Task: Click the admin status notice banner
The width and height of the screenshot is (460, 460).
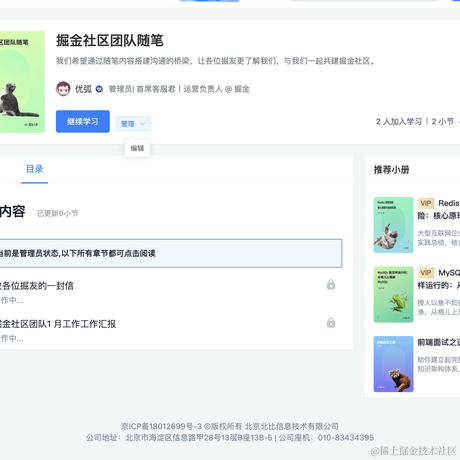Action: point(171,253)
